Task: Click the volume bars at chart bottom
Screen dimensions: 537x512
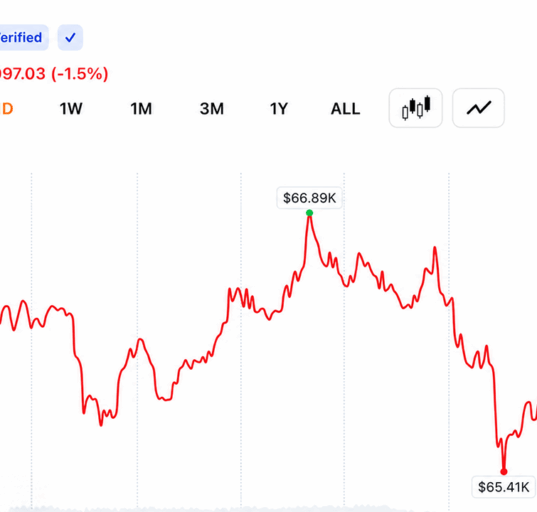Action: [240, 508]
